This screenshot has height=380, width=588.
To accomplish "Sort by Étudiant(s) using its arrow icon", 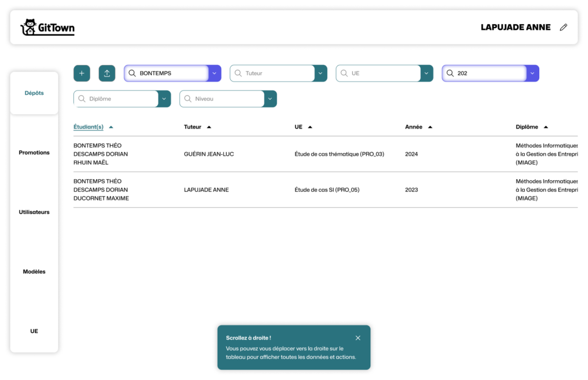I will [111, 127].
